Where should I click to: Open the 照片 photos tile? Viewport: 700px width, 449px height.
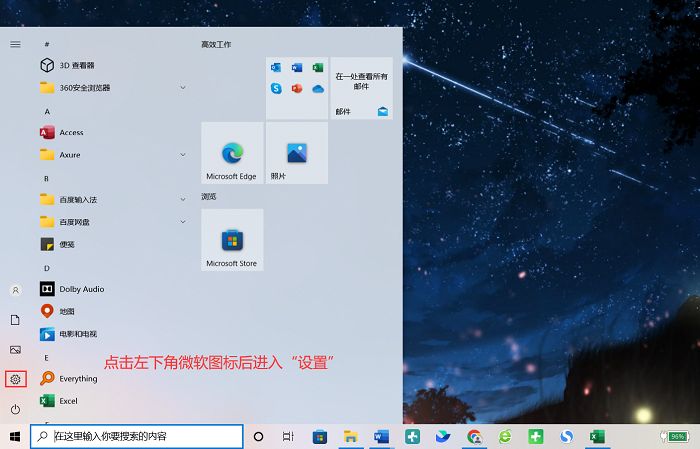click(x=297, y=153)
